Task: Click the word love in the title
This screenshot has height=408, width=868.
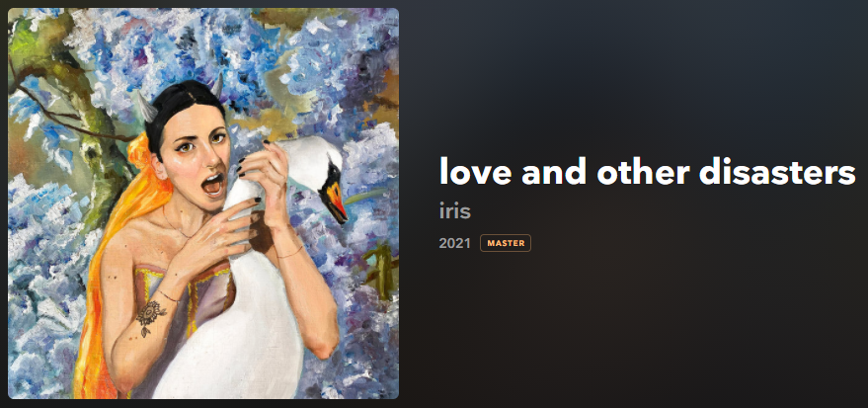Action: tap(476, 172)
